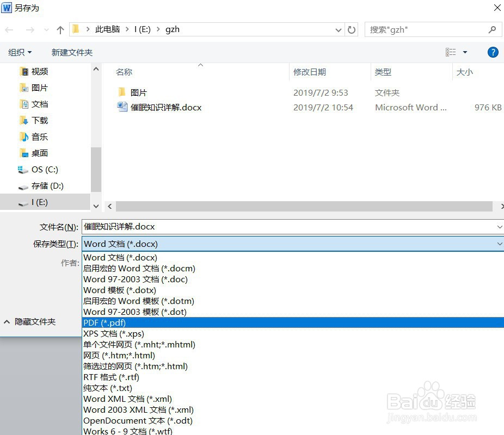The image size is (504, 435).
Task: Enable refresh of current folder
Action: (x=351, y=29)
